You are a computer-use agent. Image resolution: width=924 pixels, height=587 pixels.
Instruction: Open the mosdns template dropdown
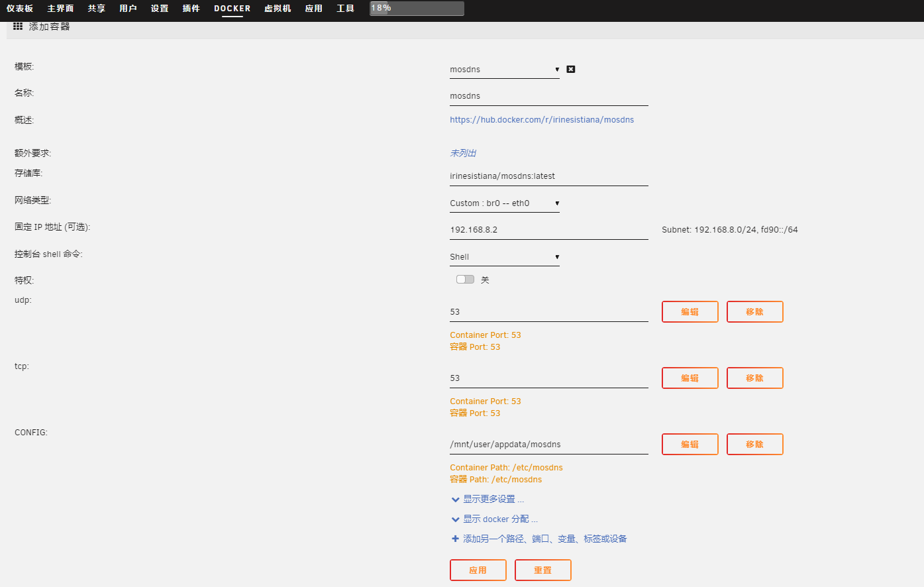point(504,70)
